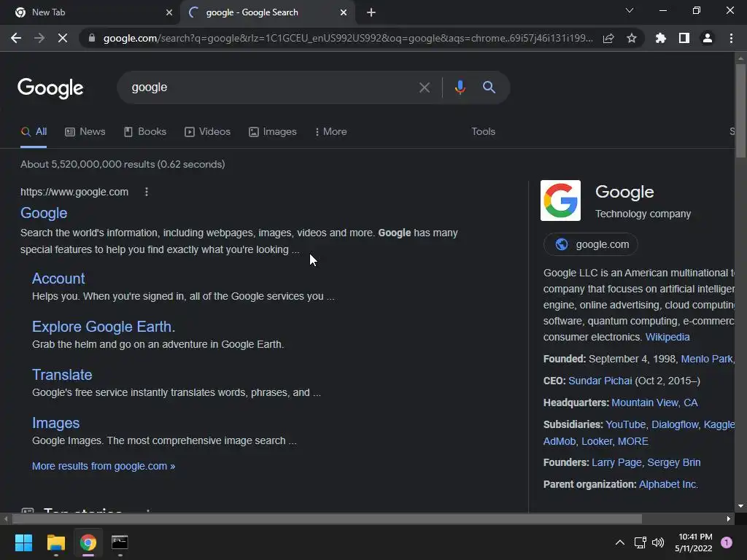
Task: Open Larry Page link
Action: pyautogui.click(x=616, y=462)
